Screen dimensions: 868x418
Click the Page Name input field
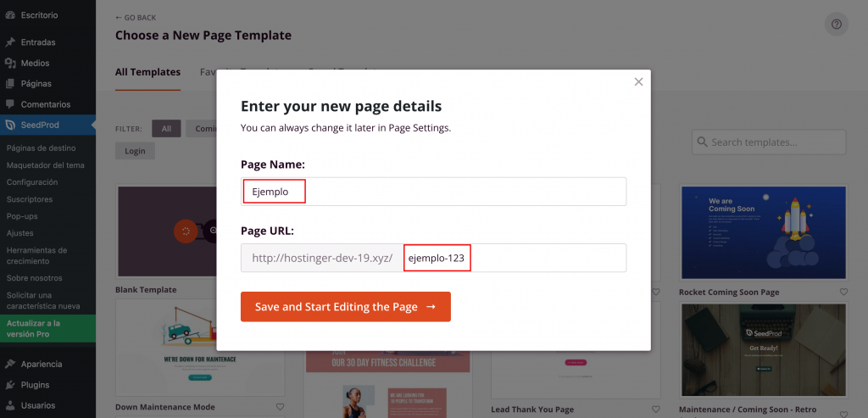click(x=433, y=192)
